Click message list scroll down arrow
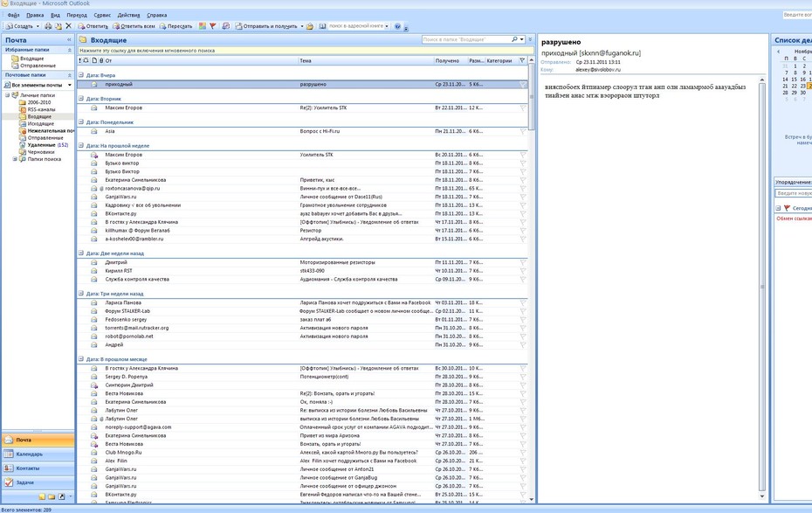Viewport: 812px width, 513px height. tap(532, 500)
